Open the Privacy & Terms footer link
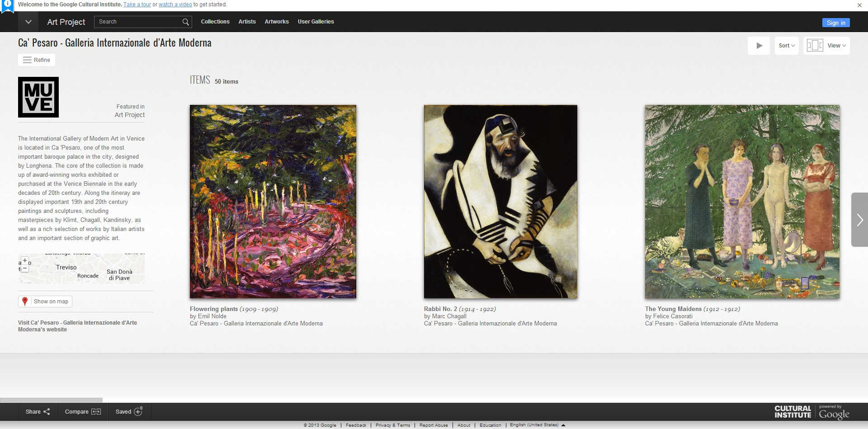 pyautogui.click(x=393, y=425)
